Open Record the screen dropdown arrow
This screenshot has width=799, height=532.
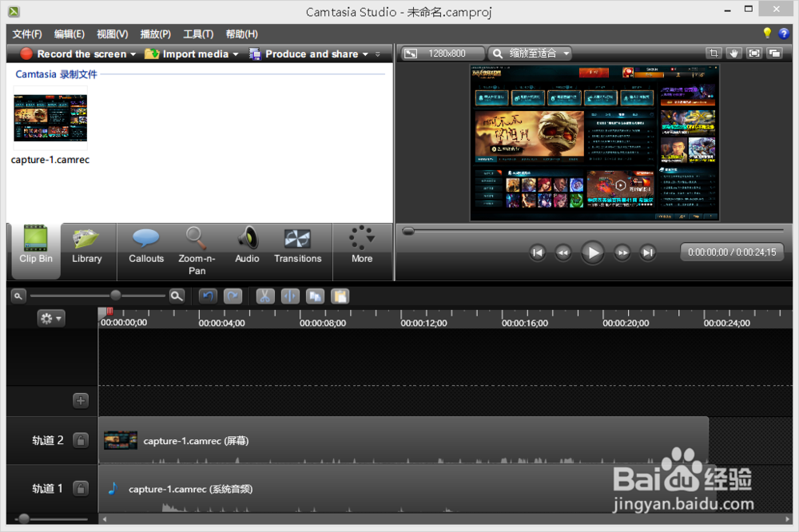(133, 54)
